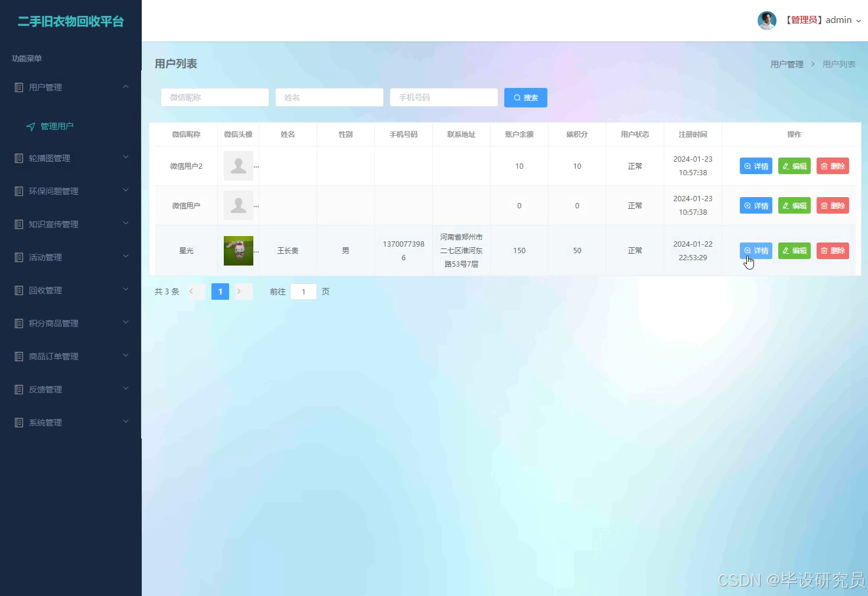Image resolution: width=868 pixels, height=596 pixels.
Task: Click the 知识宣传管理 menu document icon
Action: [19, 224]
